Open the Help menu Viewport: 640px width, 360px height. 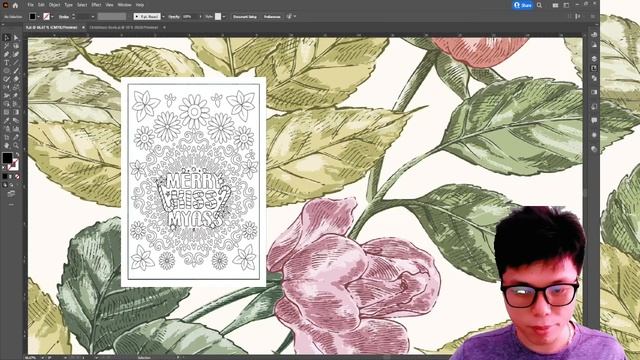tap(140, 5)
